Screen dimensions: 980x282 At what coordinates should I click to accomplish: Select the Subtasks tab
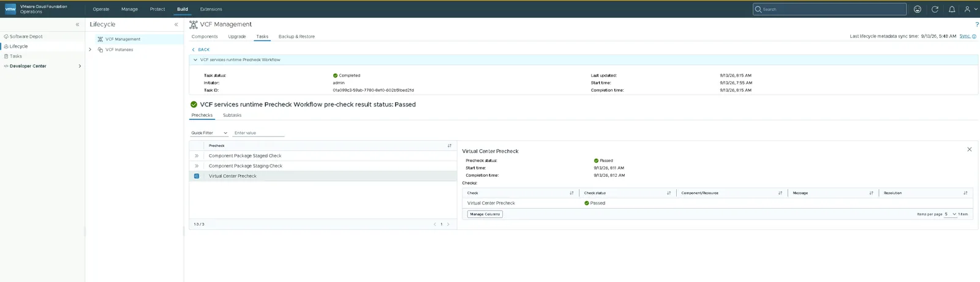(232, 115)
